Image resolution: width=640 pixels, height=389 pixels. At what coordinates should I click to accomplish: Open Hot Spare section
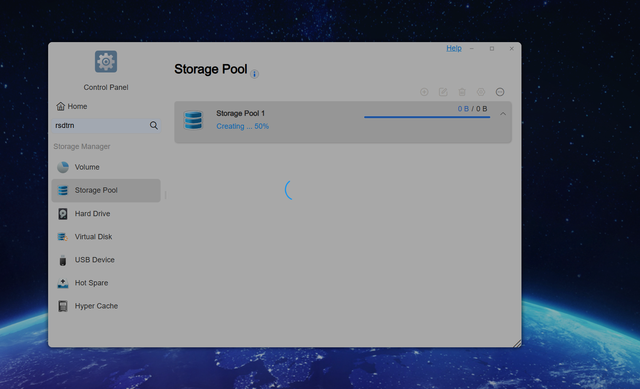[x=106, y=283]
